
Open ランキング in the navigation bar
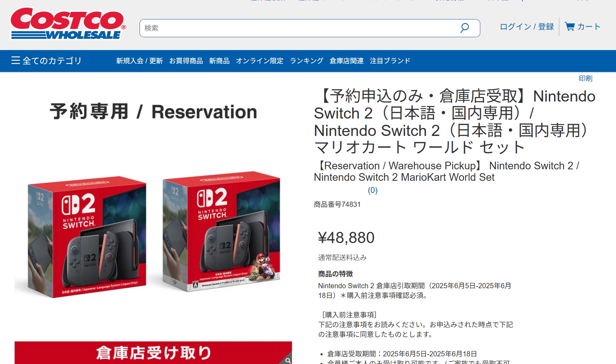(x=307, y=61)
